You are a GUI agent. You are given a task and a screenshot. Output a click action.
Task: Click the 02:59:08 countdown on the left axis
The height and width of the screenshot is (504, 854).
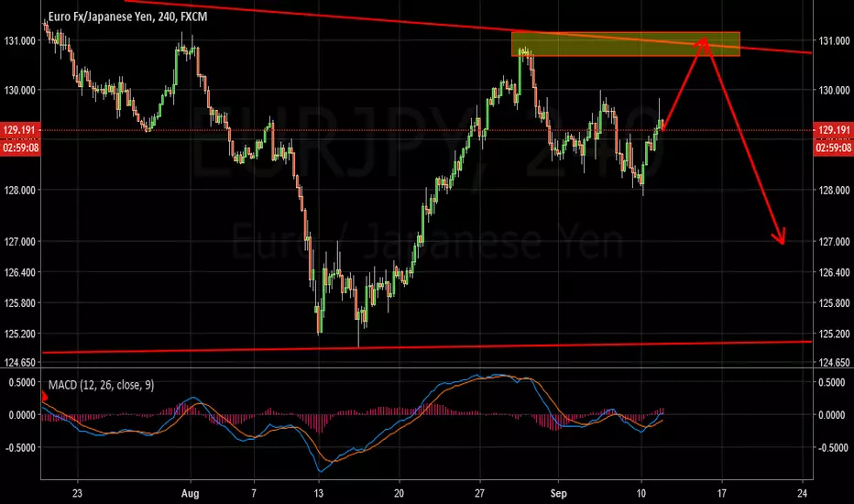(20, 148)
